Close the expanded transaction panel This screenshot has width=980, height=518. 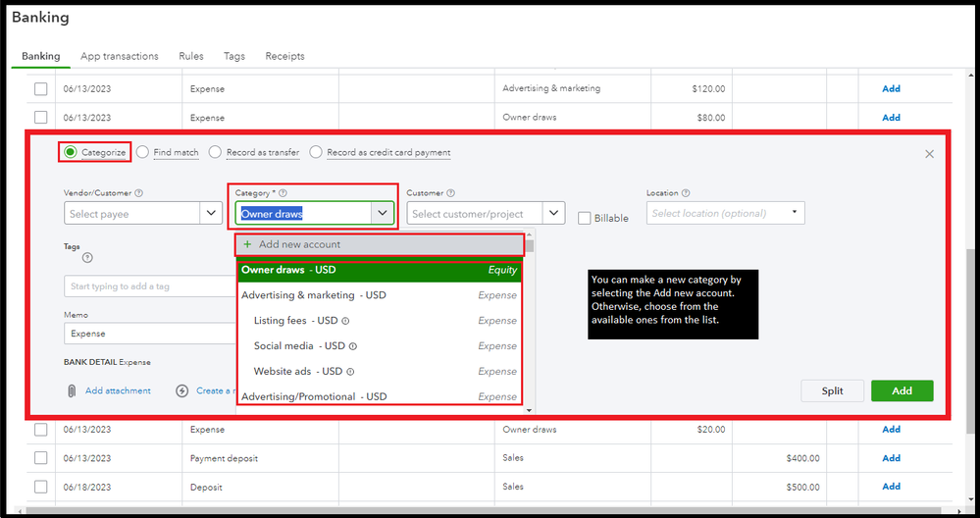click(x=929, y=154)
